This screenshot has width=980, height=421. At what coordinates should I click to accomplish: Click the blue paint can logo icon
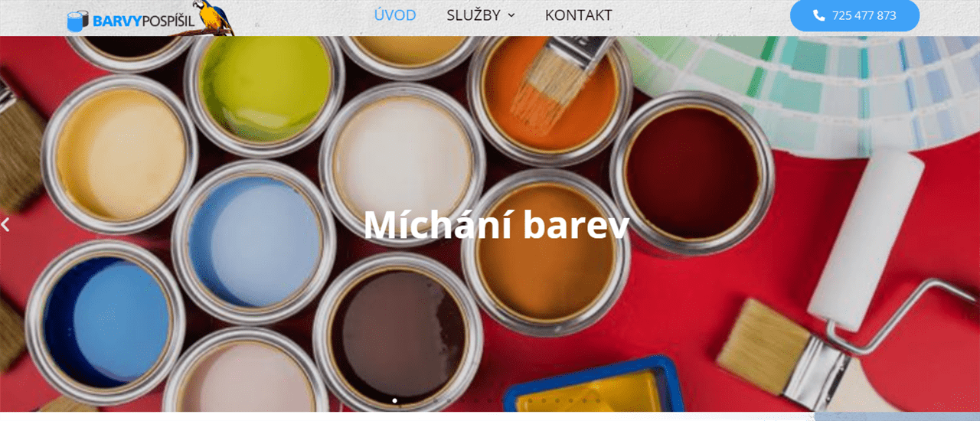coord(79,21)
